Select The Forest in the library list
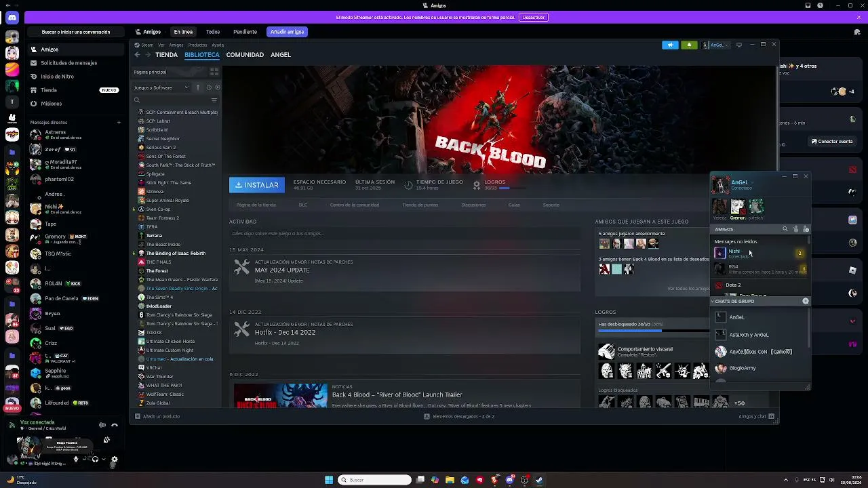This screenshot has width=868, height=488. tap(157, 270)
